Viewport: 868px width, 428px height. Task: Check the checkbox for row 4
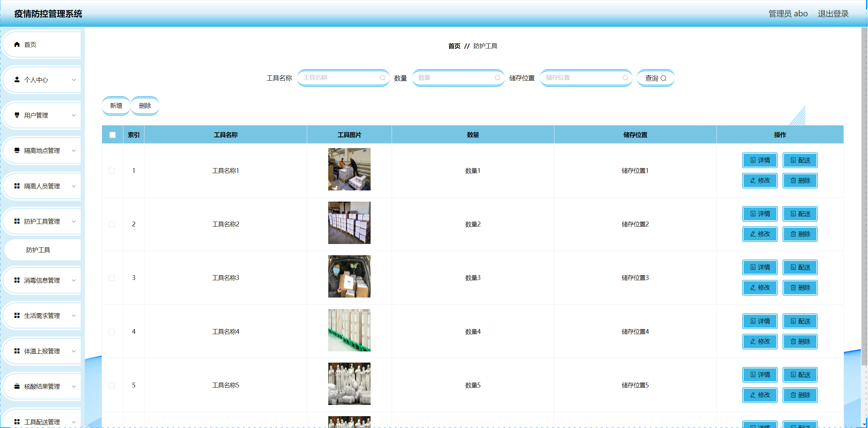pos(112,332)
